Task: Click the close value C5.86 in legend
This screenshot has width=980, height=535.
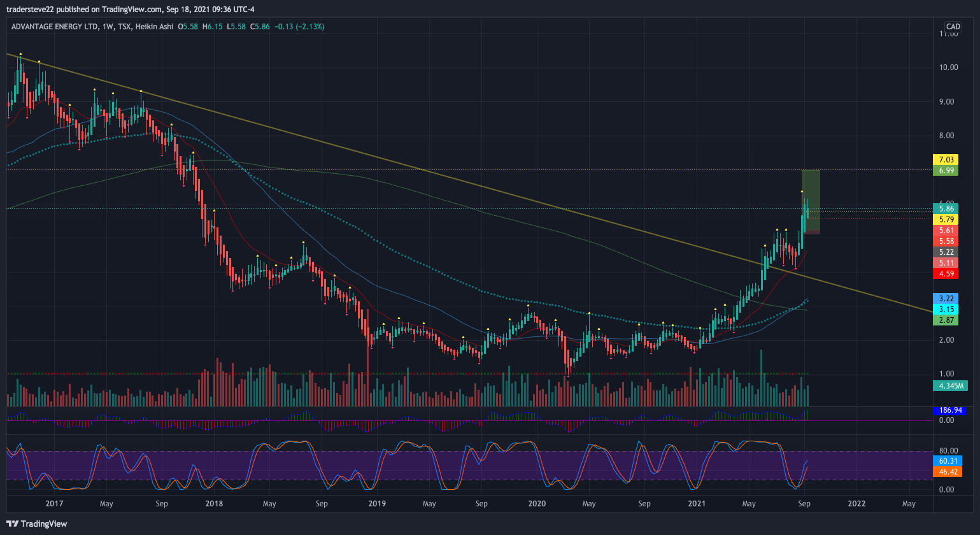Action: pos(260,27)
